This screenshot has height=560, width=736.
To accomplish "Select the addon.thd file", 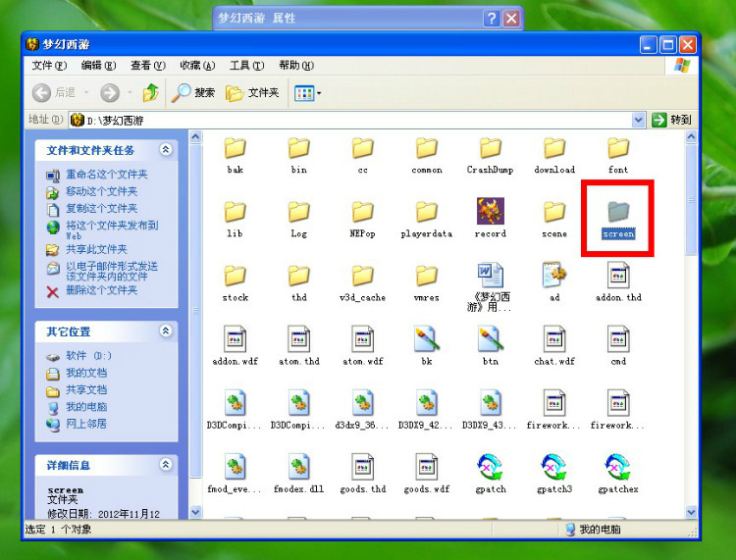I will (x=618, y=281).
